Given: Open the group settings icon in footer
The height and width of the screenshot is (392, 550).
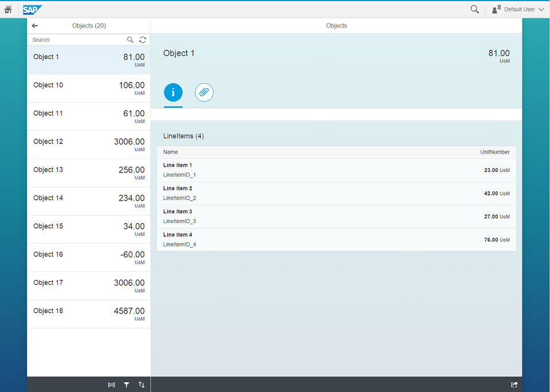Looking at the screenshot, I should [111, 385].
